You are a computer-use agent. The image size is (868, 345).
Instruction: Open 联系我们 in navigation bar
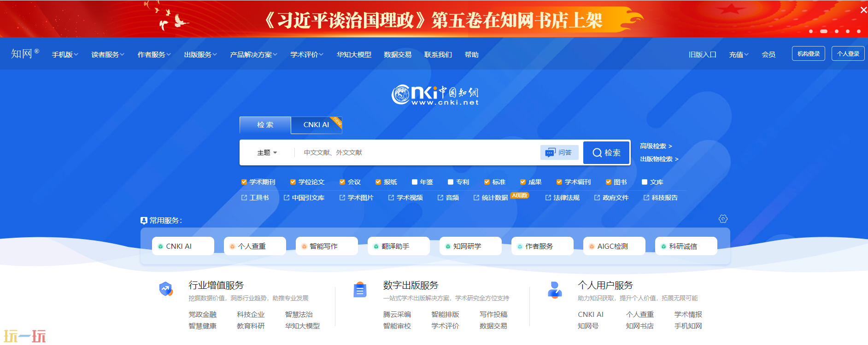[x=438, y=54]
